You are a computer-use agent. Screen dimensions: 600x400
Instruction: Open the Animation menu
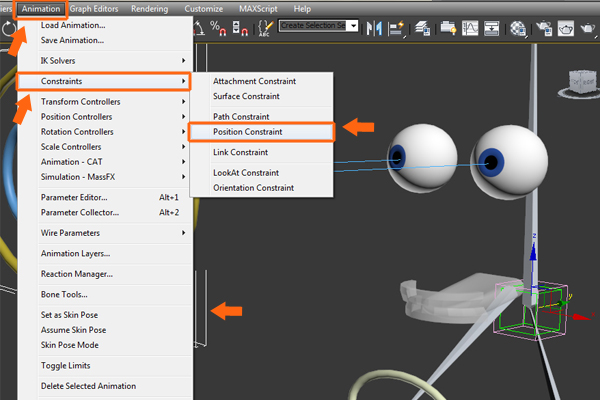coord(41,9)
